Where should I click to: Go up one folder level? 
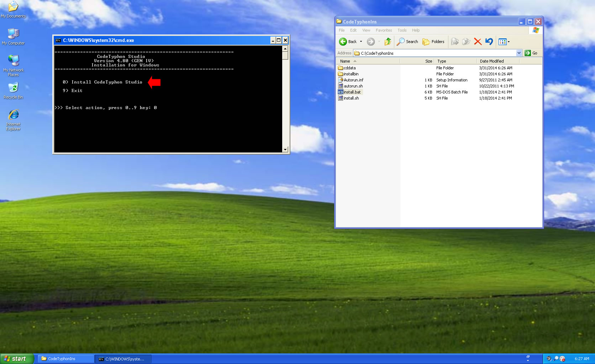point(388,42)
